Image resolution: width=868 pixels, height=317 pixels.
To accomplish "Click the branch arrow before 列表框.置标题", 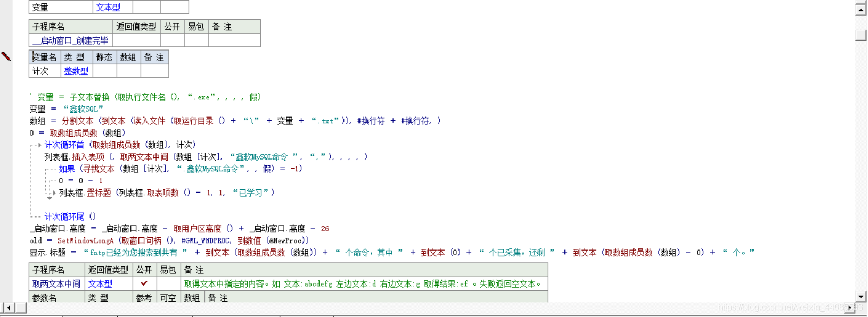I will [54, 193].
